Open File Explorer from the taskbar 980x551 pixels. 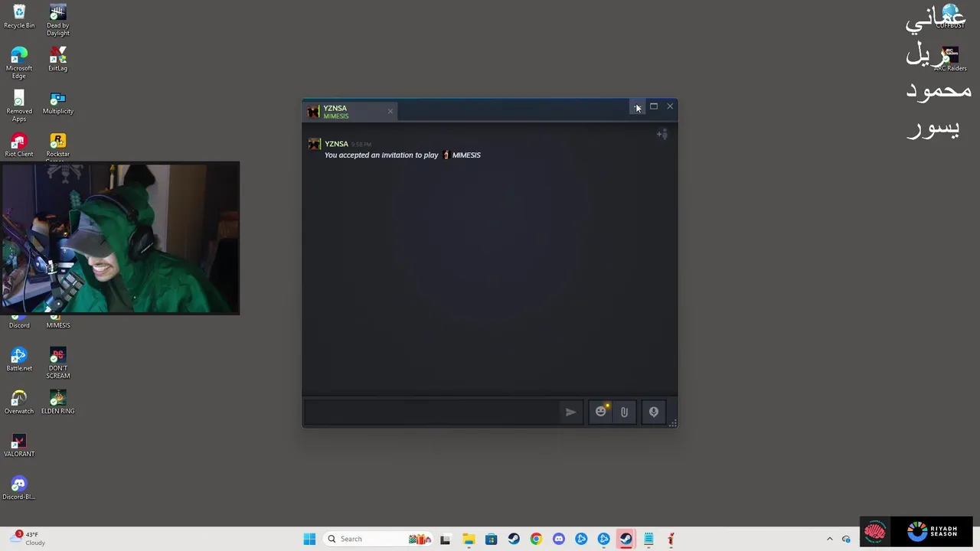coord(469,539)
